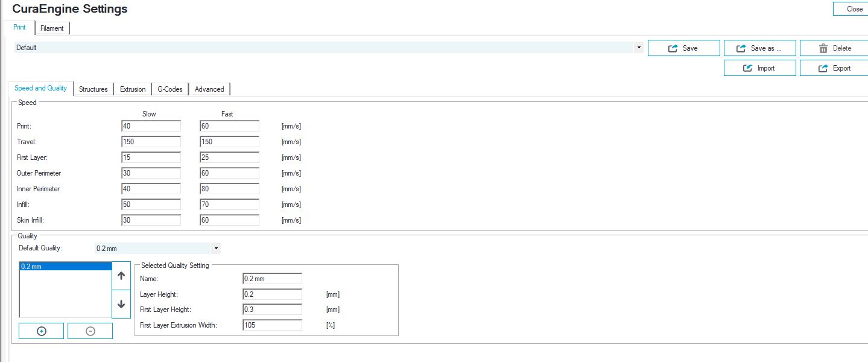Add a new quality setting with plus icon
Viewport: 868px width, 362px height.
point(42,331)
